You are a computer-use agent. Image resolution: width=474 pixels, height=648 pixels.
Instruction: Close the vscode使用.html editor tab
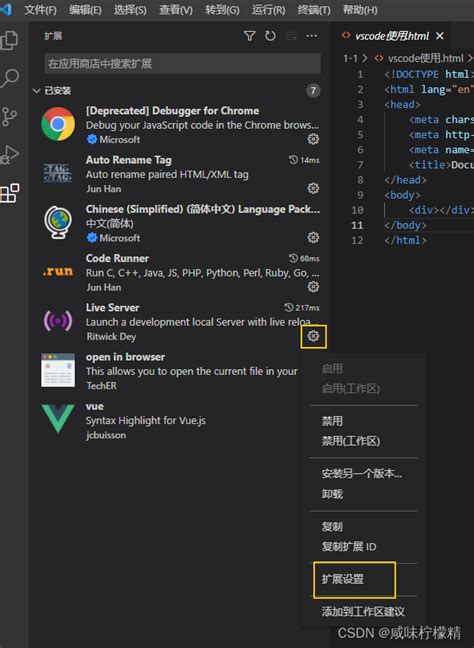tap(440, 36)
